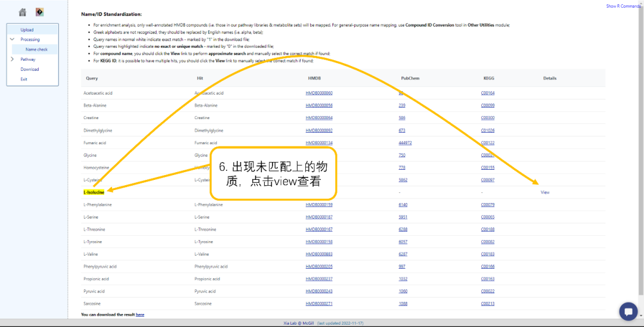Open the chat bubble widget
Viewport: 644px width, 327px height.
pos(628,312)
